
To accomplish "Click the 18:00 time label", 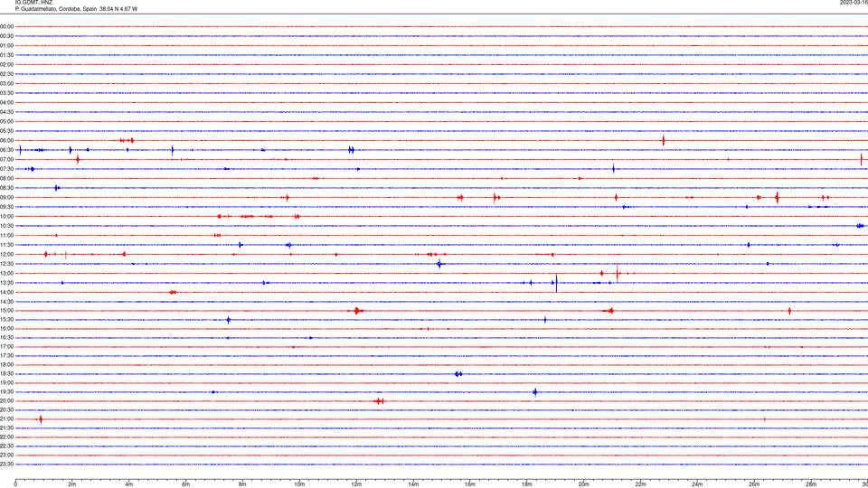I will [6, 364].
